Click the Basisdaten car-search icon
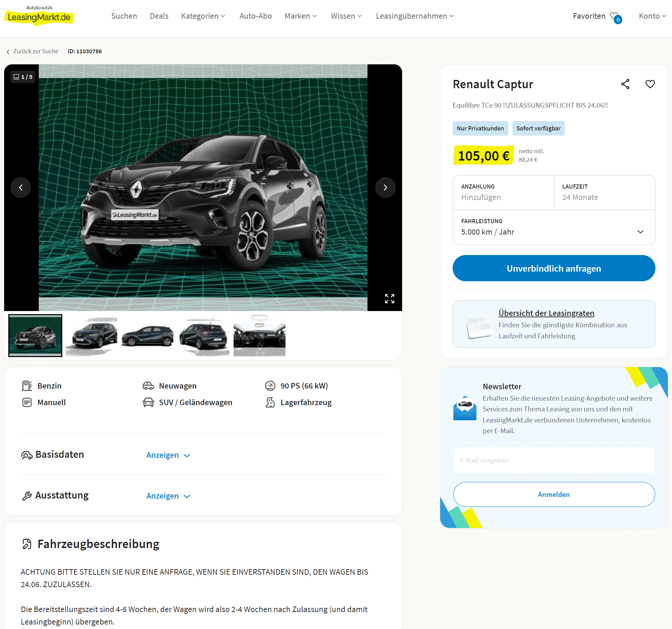 pos(27,455)
